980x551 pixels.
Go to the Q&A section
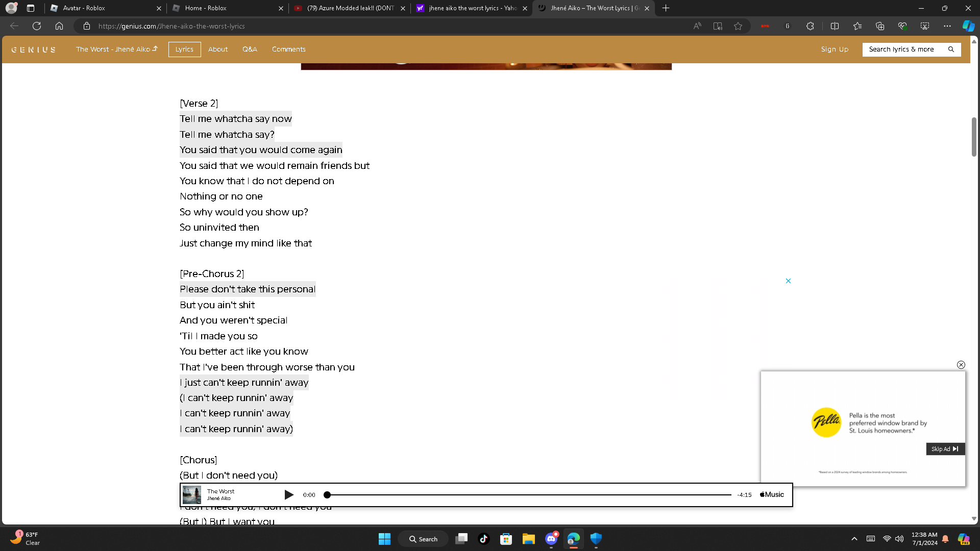(x=250, y=49)
